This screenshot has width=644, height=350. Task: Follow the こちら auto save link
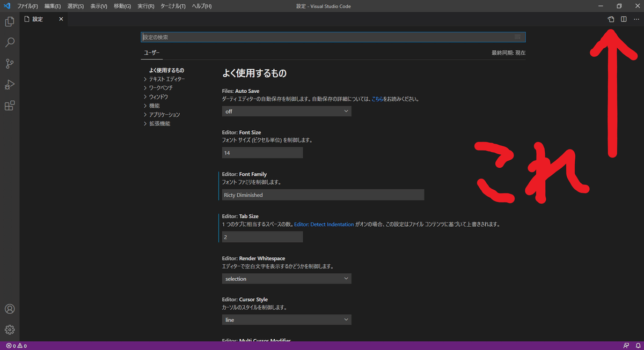[377, 99]
